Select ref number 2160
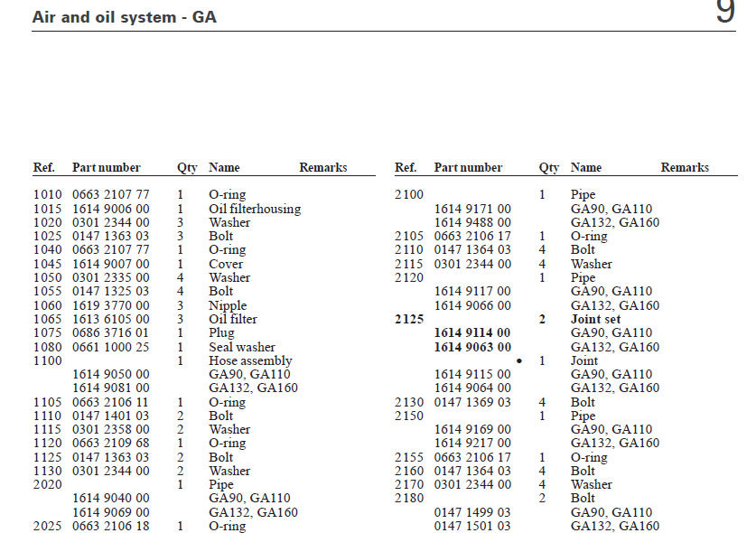 tap(409, 471)
